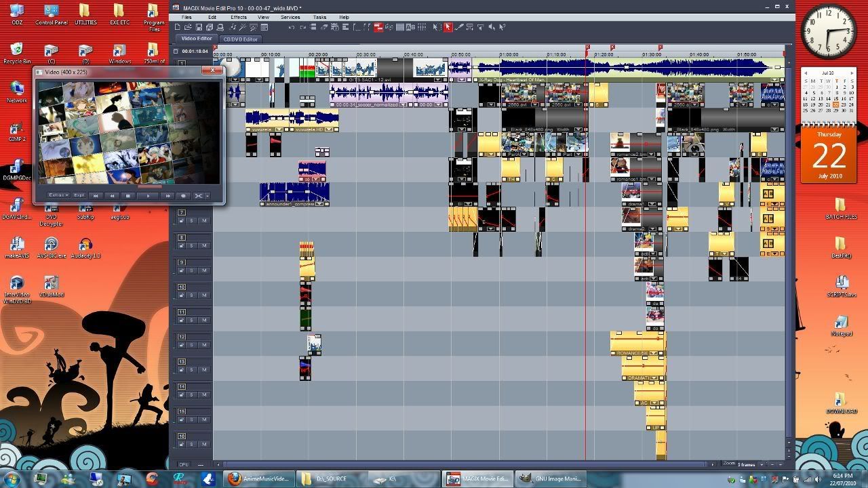
Task: Click the Windows Start orb
Action: tap(12, 479)
